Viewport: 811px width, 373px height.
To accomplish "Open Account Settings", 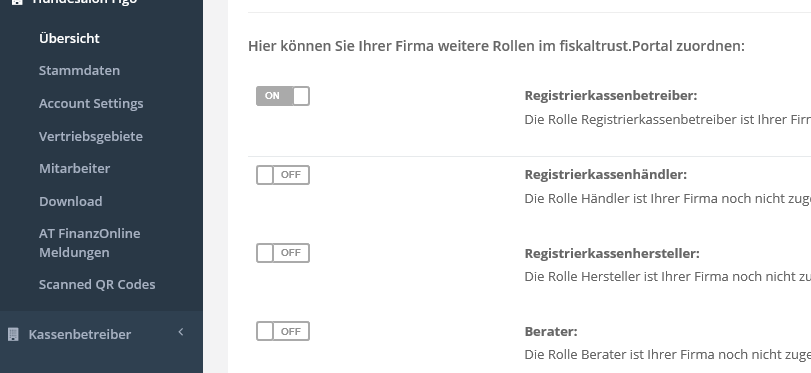I will (91, 103).
